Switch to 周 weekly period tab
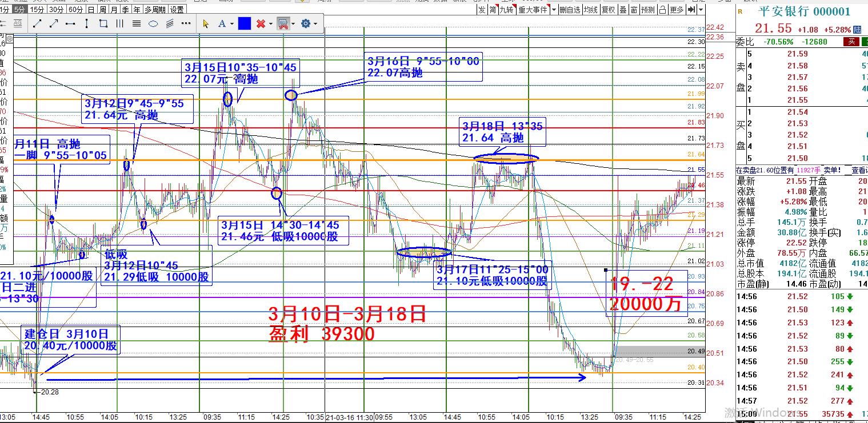The width and height of the screenshot is (868, 423). [x=102, y=10]
